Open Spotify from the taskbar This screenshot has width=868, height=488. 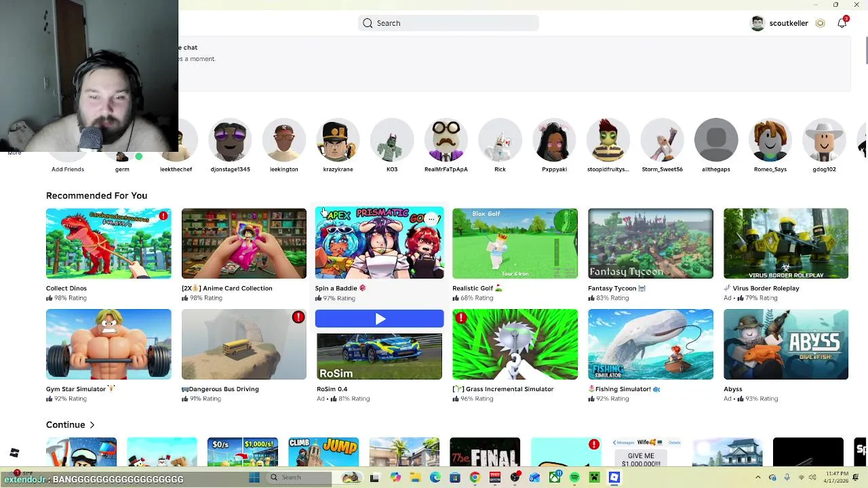[x=574, y=478]
